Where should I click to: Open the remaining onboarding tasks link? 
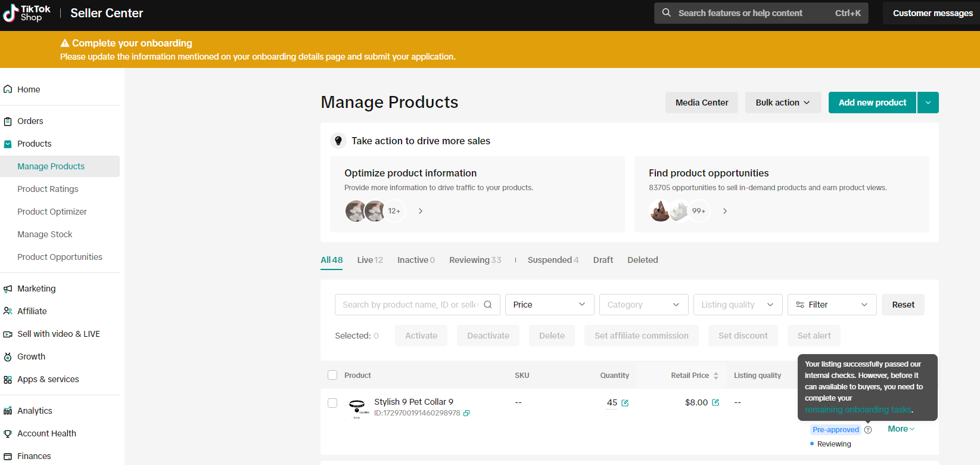pos(858,410)
